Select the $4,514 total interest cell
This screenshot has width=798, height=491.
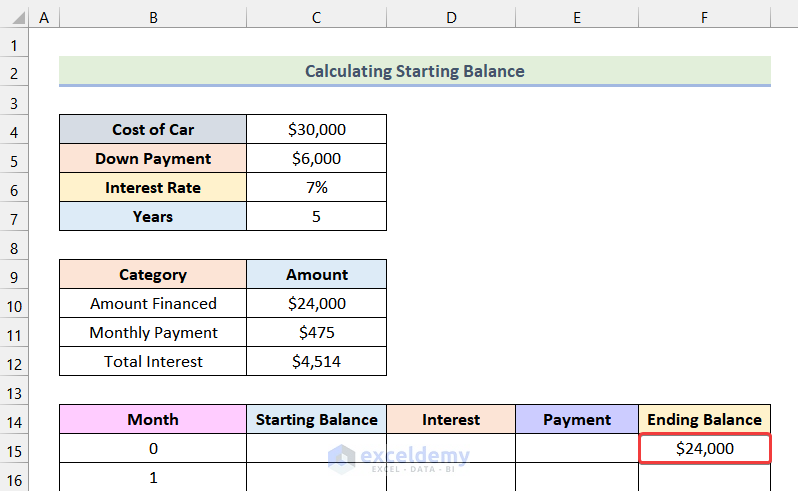[x=317, y=361]
